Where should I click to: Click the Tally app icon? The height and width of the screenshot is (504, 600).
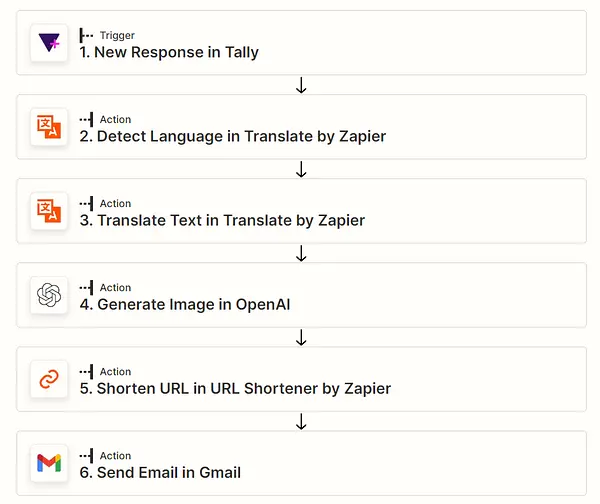point(49,42)
